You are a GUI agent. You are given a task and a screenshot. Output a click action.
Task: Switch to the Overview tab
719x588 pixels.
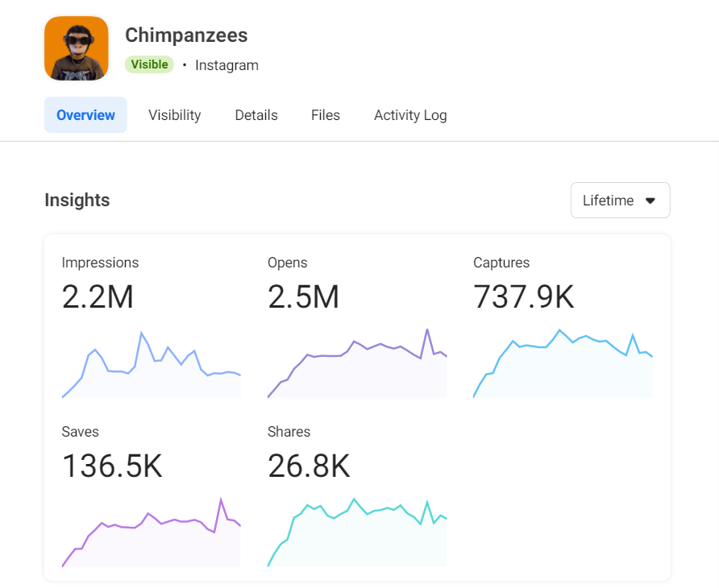coord(85,115)
